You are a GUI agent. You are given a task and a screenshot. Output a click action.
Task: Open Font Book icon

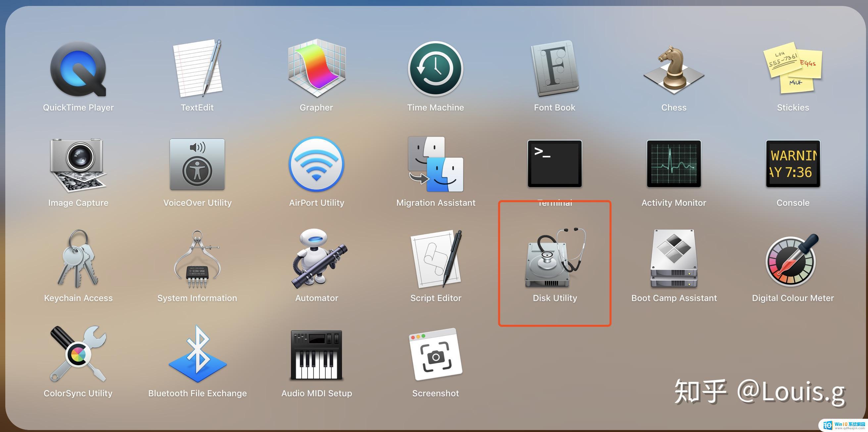coord(555,68)
